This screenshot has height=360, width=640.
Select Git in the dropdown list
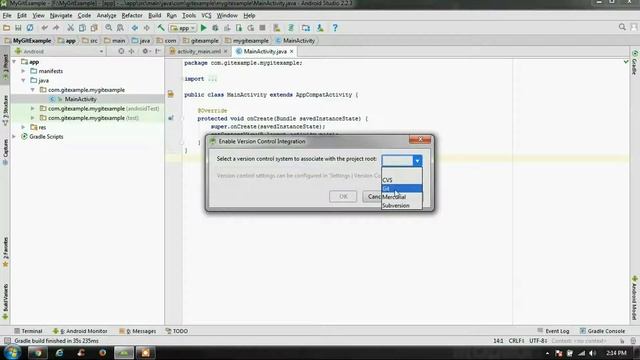[x=402, y=188]
